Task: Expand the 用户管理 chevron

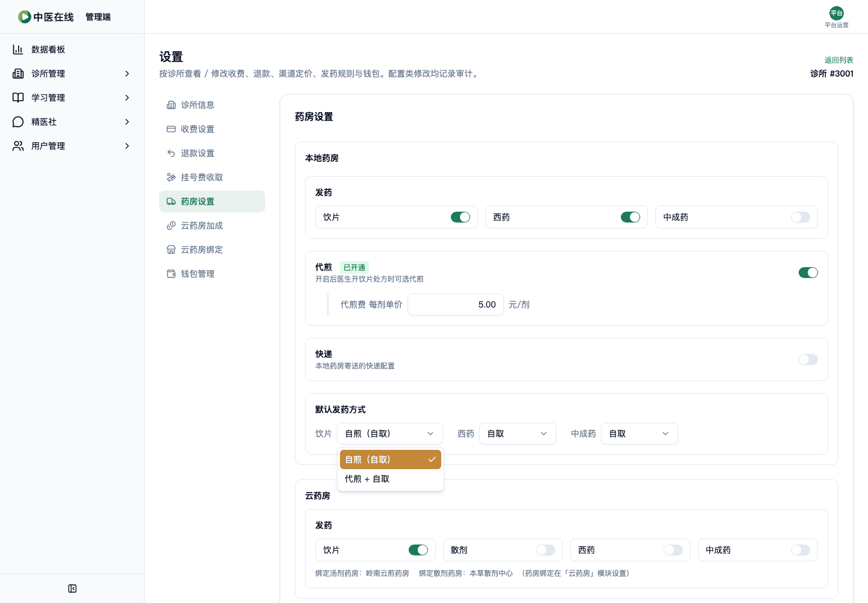Action: 127,146
